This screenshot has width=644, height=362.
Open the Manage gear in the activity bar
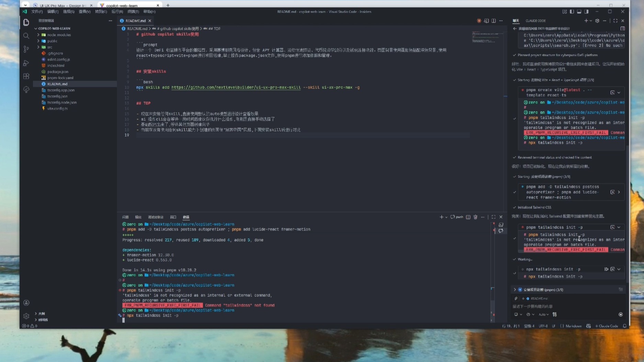pos(26,316)
